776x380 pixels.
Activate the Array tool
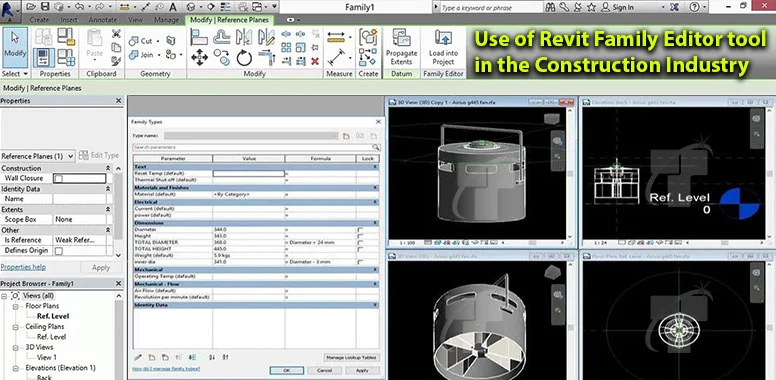pyautogui.click(x=286, y=48)
